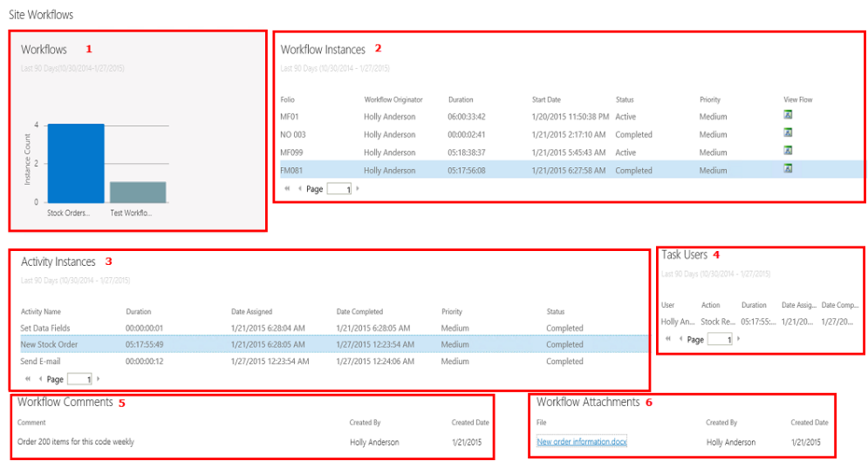This screenshot has width=868, height=468.
Task: Click date assigned 1/27/2015 12:23:54 AM
Action: pos(270,361)
